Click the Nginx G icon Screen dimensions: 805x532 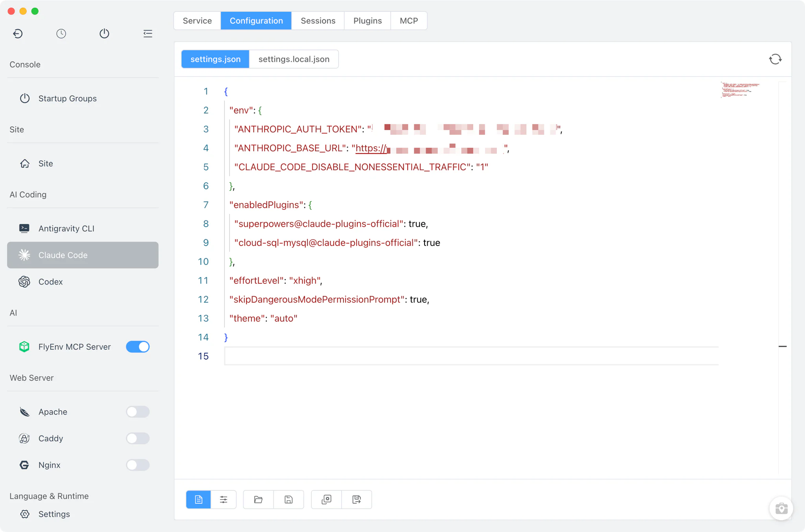click(24, 465)
